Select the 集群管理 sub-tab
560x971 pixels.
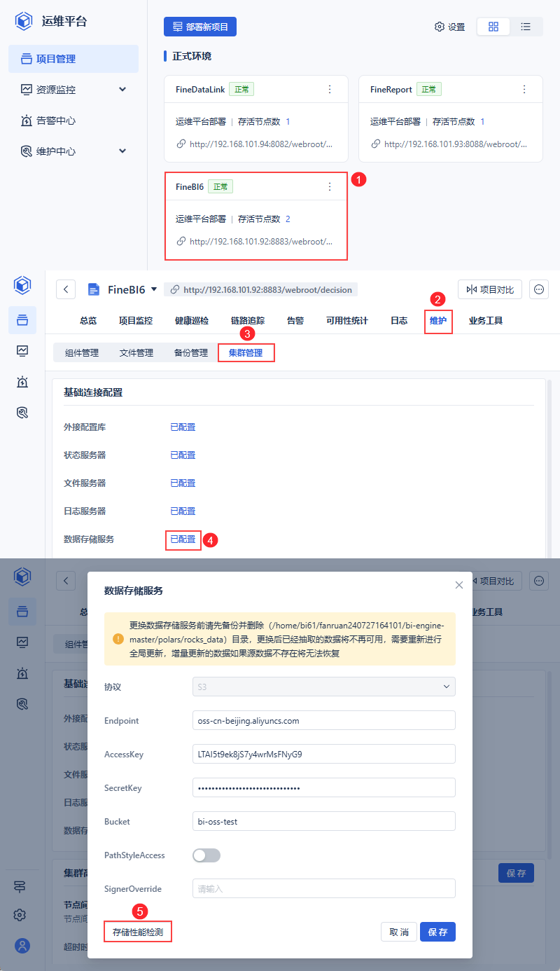[x=246, y=353]
